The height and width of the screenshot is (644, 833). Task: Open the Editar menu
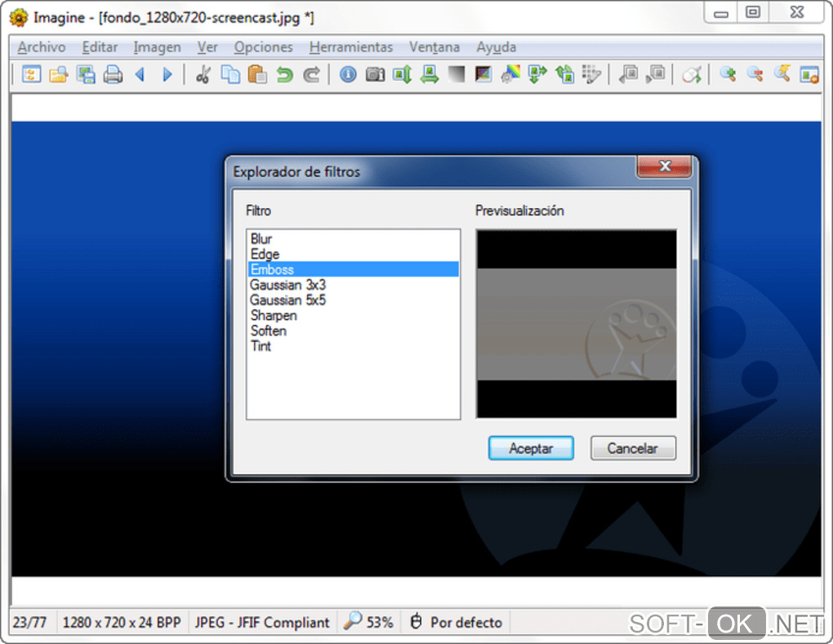pos(100,47)
